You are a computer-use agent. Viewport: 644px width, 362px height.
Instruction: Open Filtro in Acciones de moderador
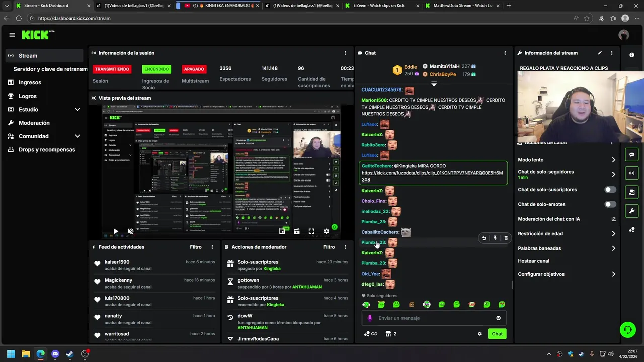point(329,247)
